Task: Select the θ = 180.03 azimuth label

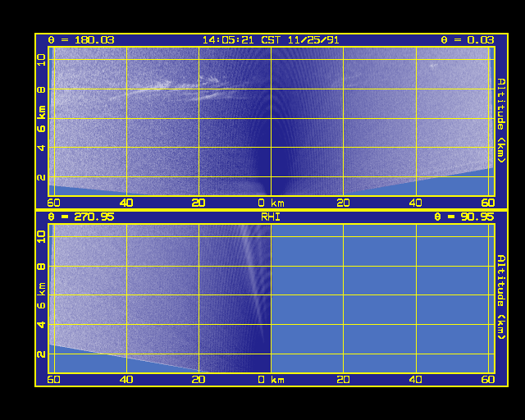Action: point(81,40)
